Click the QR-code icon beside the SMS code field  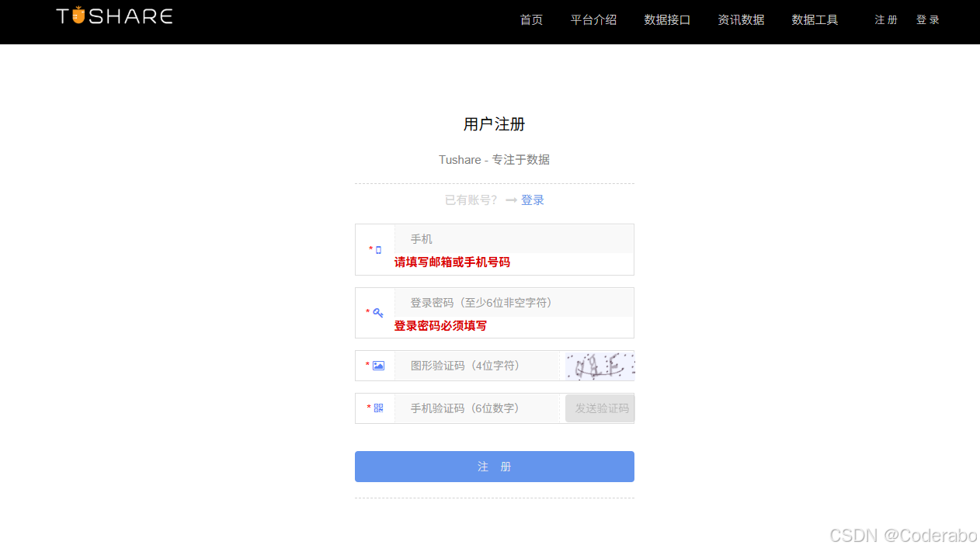[378, 408]
